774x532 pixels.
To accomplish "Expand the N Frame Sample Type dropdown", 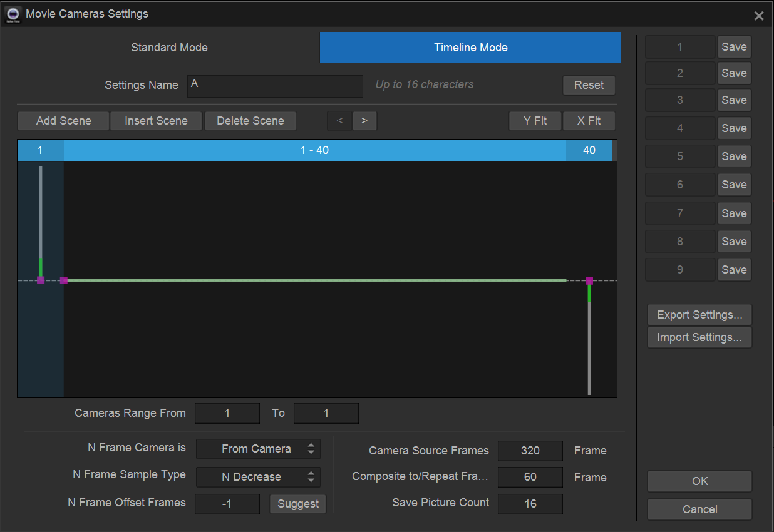I will pyautogui.click(x=258, y=477).
